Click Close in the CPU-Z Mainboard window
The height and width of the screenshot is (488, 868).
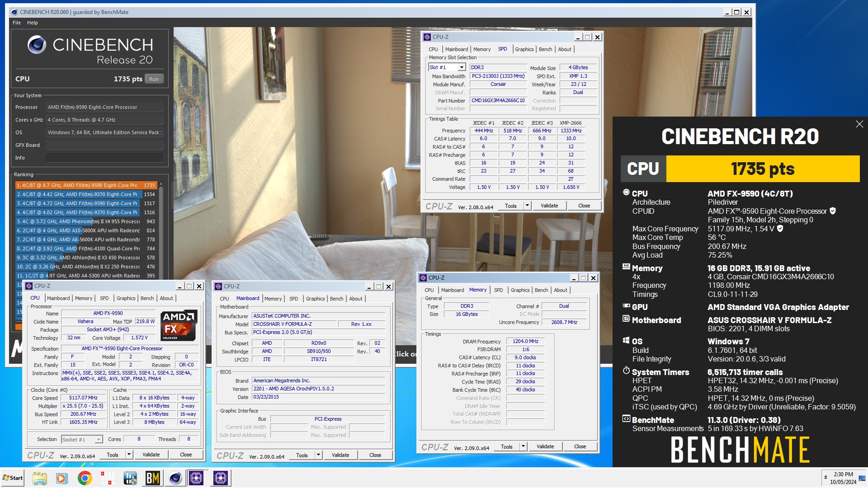pyautogui.click(x=375, y=455)
